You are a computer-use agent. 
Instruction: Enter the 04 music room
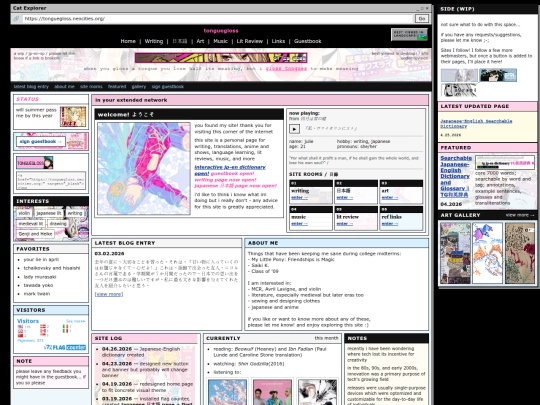point(299,224)
